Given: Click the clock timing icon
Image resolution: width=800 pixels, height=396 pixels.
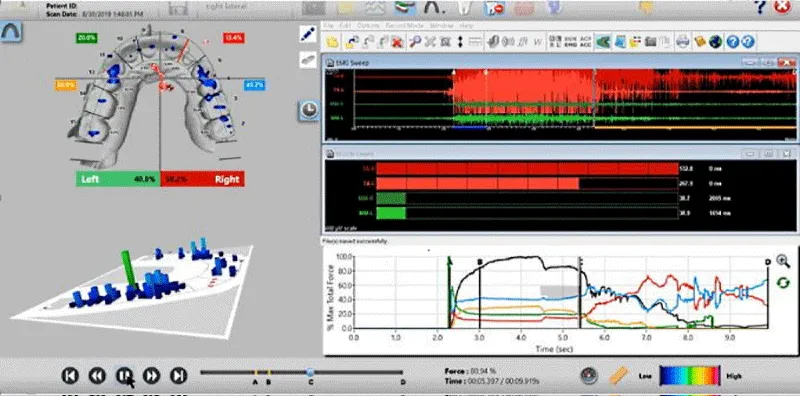Looking at the screenshot, I should [308, 110].
